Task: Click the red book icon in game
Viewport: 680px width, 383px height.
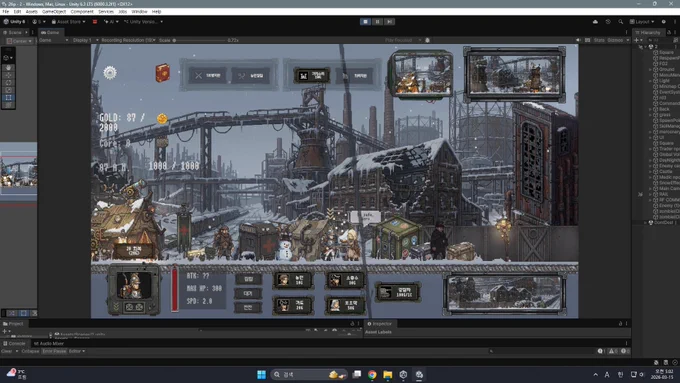Action: [163, 73]
